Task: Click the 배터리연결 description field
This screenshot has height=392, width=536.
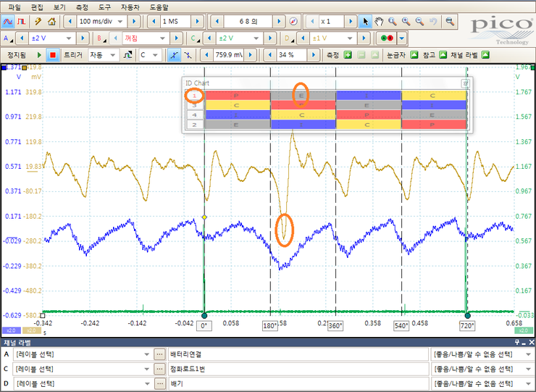Action: [298, 355]
